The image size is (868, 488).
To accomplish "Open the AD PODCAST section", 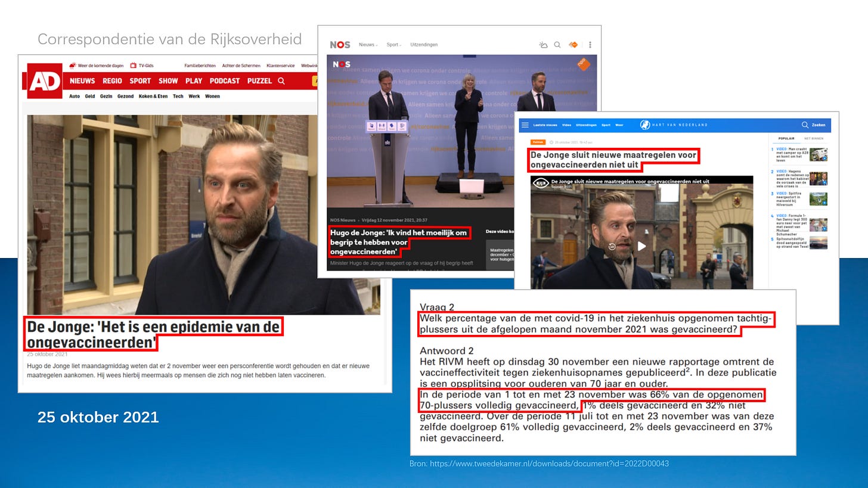I will [x=225, y=81].
